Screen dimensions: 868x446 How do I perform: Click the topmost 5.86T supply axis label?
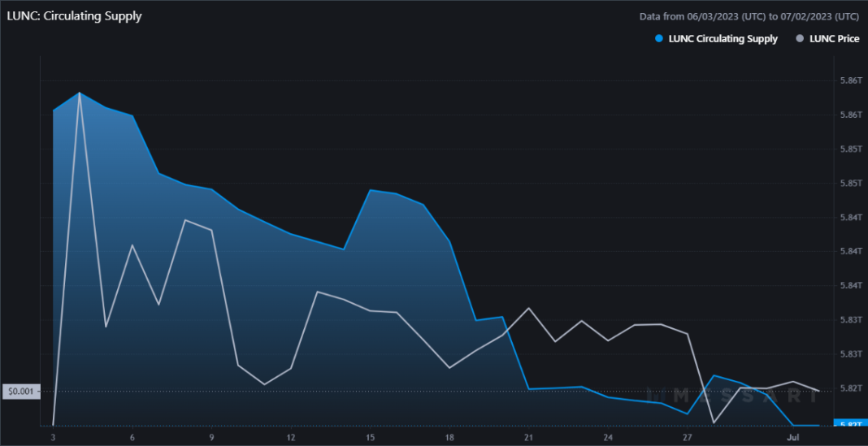849,80
